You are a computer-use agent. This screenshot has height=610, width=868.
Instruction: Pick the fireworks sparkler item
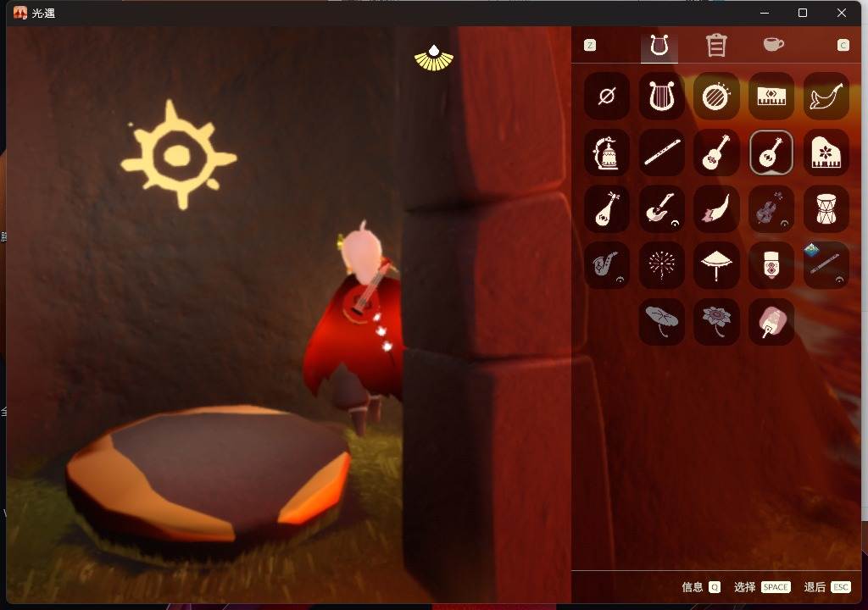(x=661, y=265)
